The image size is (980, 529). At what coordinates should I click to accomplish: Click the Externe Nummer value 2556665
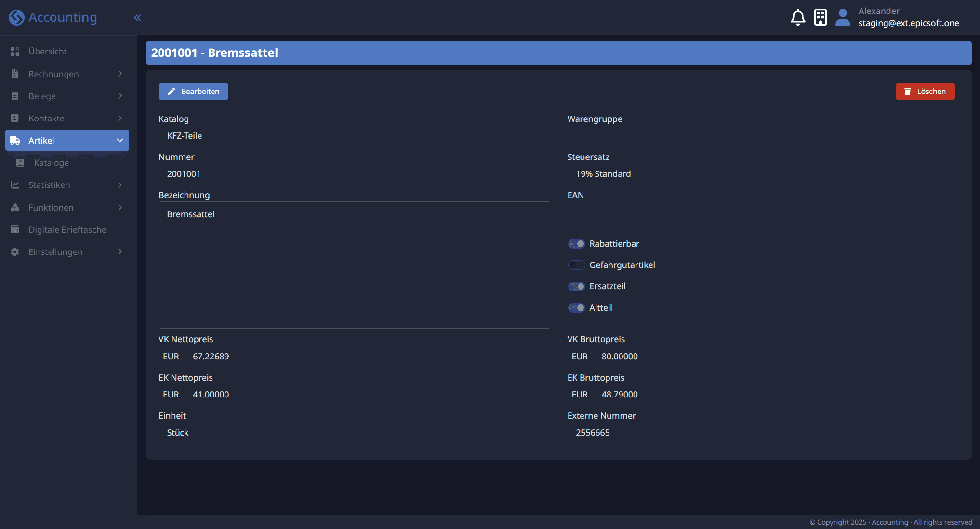[x=593, y=433]
